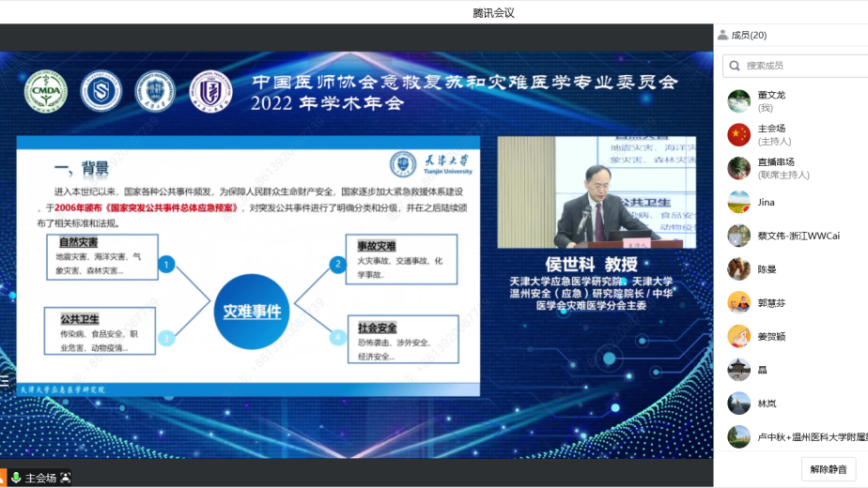
Task: Select the (联席主持人) co-host label
Action: click(783, 175)
